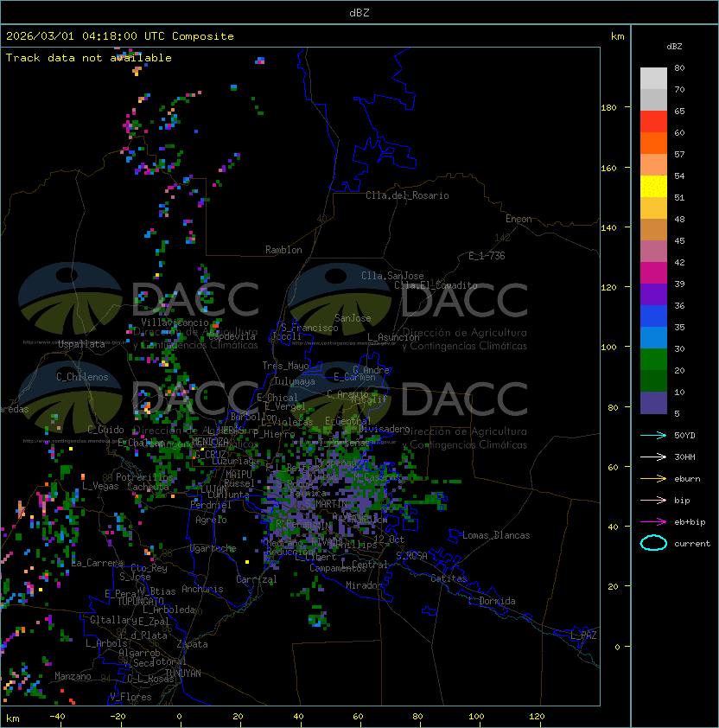The width and height of the screenshot is (719, 728).
Task: Pick the magenta swatch below 42
Action: (653, 272)
